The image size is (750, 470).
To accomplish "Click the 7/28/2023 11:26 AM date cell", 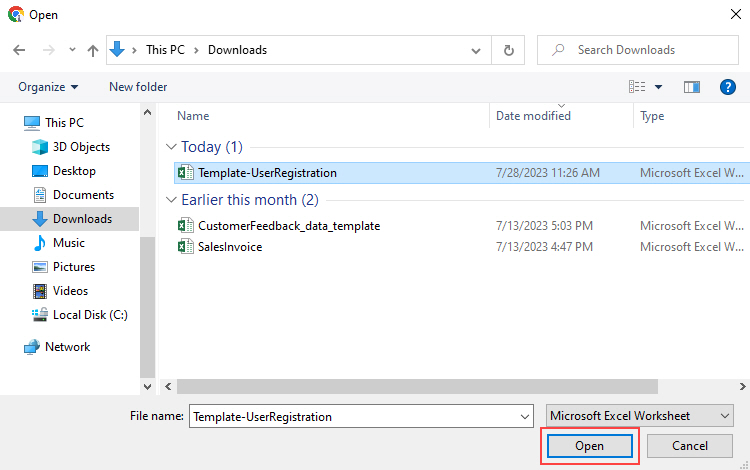I will click(548, 173).
